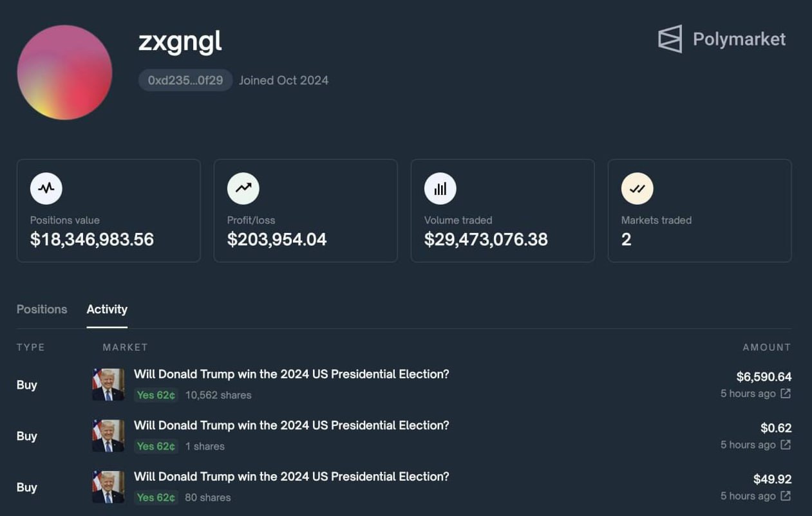Click Trump thumbnail in the $0.62 row
This screenshot has width=812, height=516.
point(108,436)
